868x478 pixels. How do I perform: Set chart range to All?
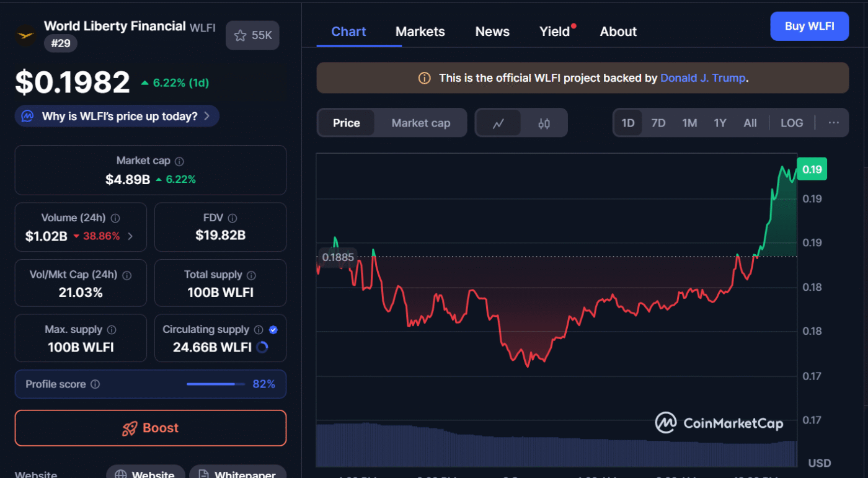(750, 123)
